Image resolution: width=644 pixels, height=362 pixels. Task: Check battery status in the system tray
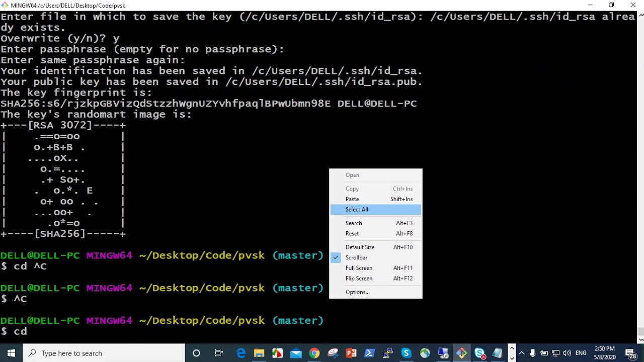[544, 353]
